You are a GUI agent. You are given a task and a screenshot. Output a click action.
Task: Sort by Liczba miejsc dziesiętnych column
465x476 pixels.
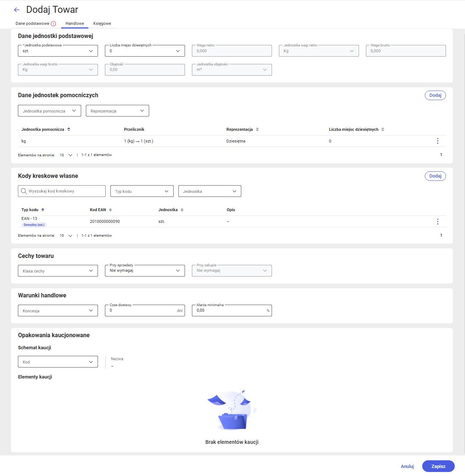click(383, 129)
